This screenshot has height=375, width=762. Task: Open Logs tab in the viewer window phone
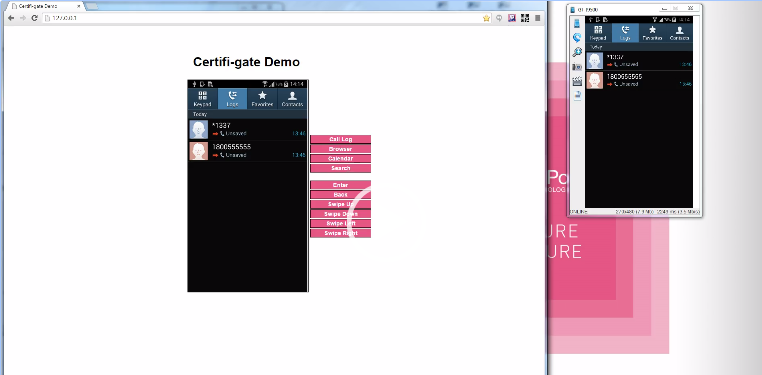point(625,33)
